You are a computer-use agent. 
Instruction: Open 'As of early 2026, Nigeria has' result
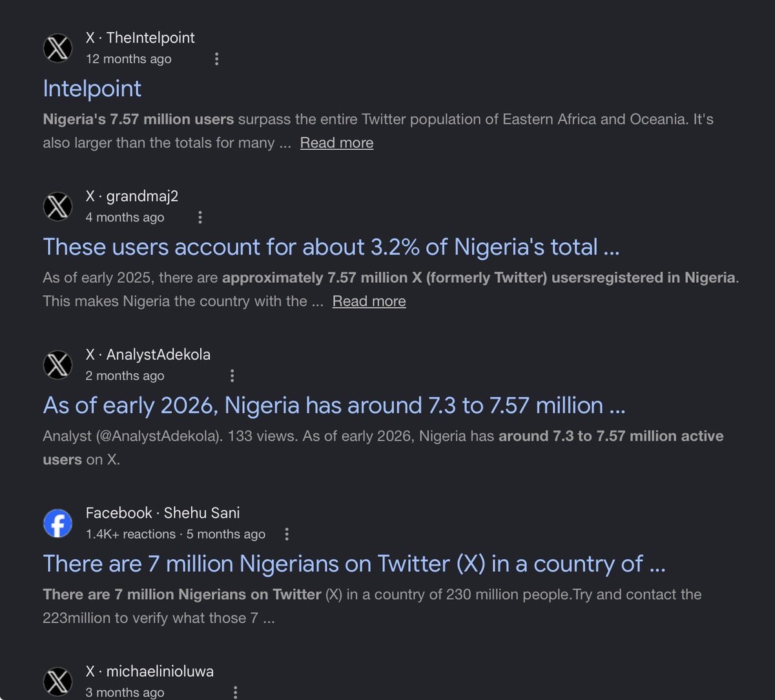(x=334, y=405)
